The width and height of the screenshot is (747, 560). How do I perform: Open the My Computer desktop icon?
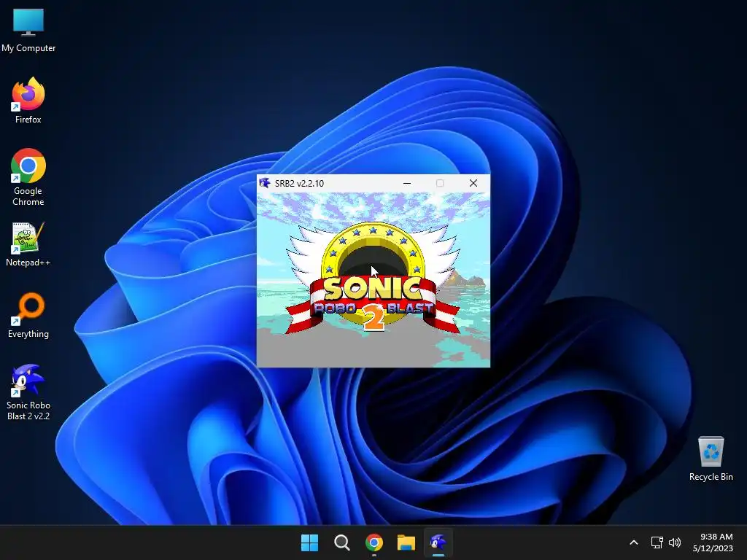pos(28,29)
